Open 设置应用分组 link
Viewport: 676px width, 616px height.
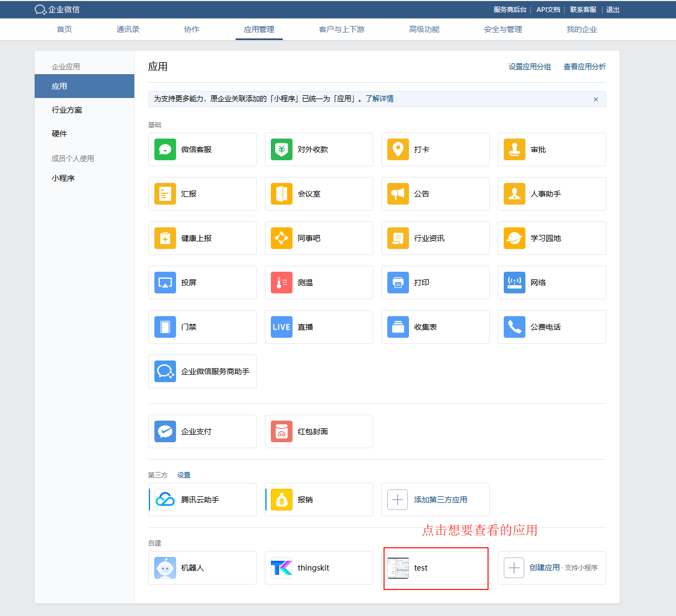[529, 67]
